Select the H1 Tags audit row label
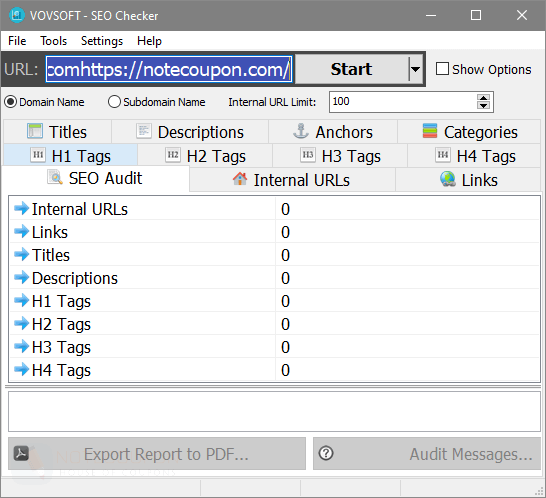The height and width of the screenshot is (498, 546). point(61,301)
